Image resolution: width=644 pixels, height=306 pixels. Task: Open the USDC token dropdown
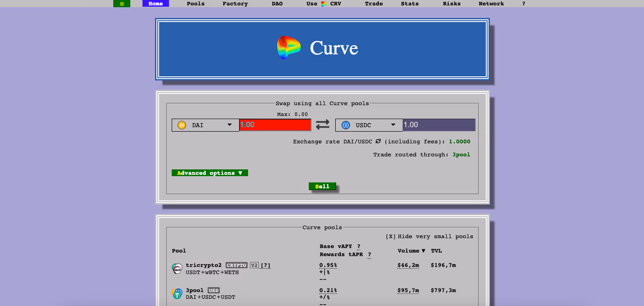(369, 125)
